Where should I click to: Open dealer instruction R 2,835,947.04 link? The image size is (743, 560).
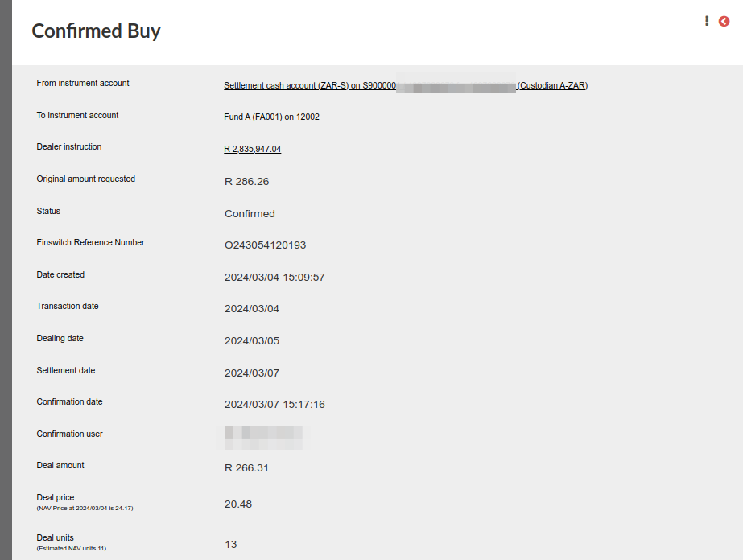click(x=253, y=149)
